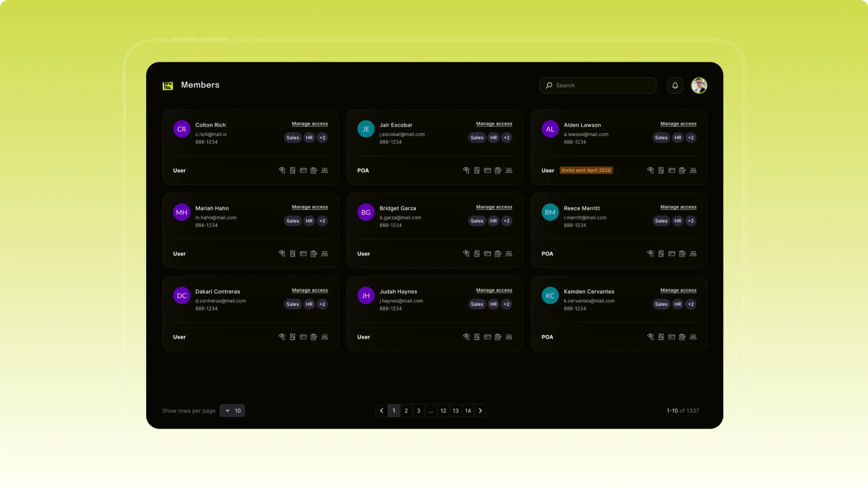Image resolution: width=868 pixels, height=488 pixels.
Task: Go to page 13 in pagination
Action: [x=456, y=411]
